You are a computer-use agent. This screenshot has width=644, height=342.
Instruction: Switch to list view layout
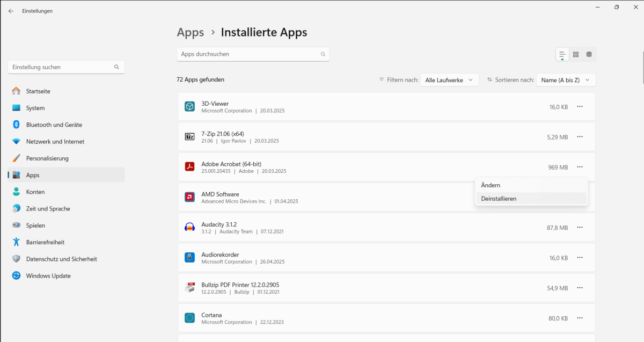pyautogui.click(x=562, y=54)
